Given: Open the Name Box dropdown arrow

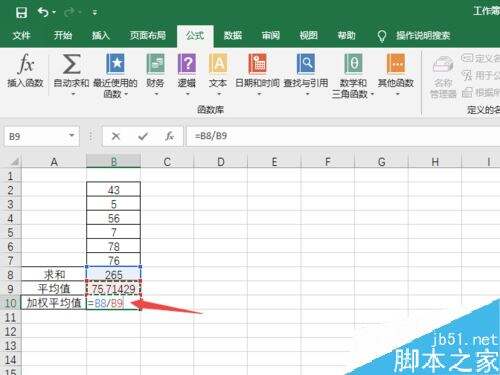Looking at the screenshot, I should coord(71,136).
